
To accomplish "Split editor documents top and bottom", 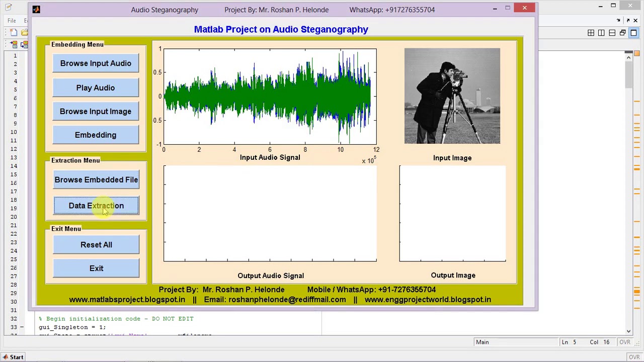I will coord(612,33).
